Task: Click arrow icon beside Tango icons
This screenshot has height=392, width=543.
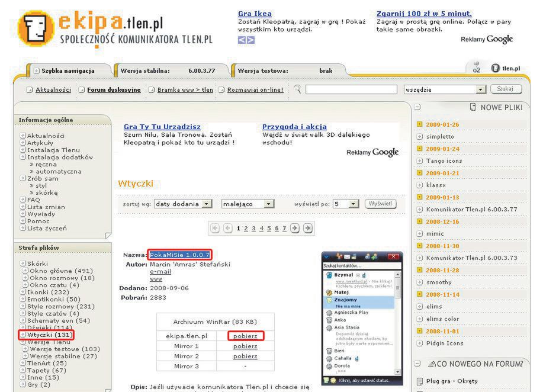Action: pos(420,160)
